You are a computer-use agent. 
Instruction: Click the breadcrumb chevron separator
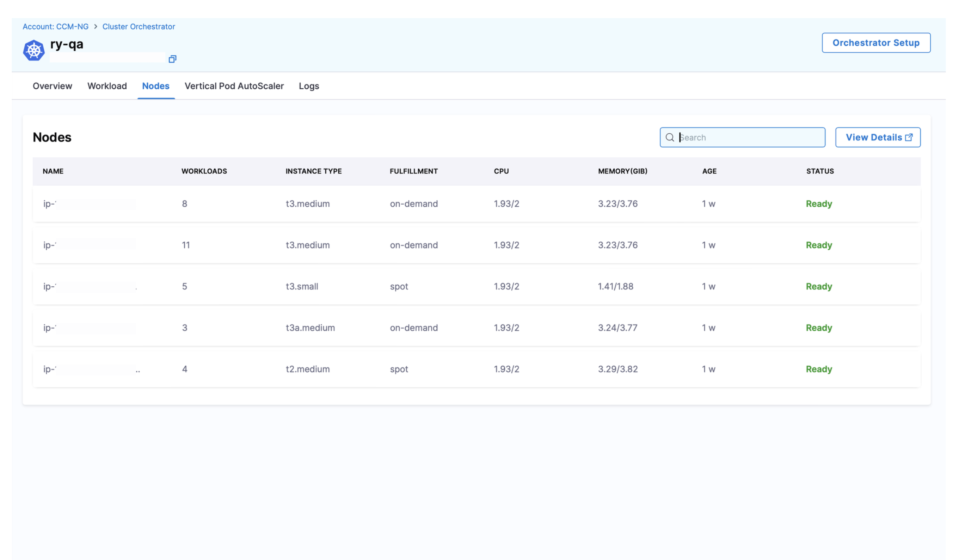[x=96, y=26]
